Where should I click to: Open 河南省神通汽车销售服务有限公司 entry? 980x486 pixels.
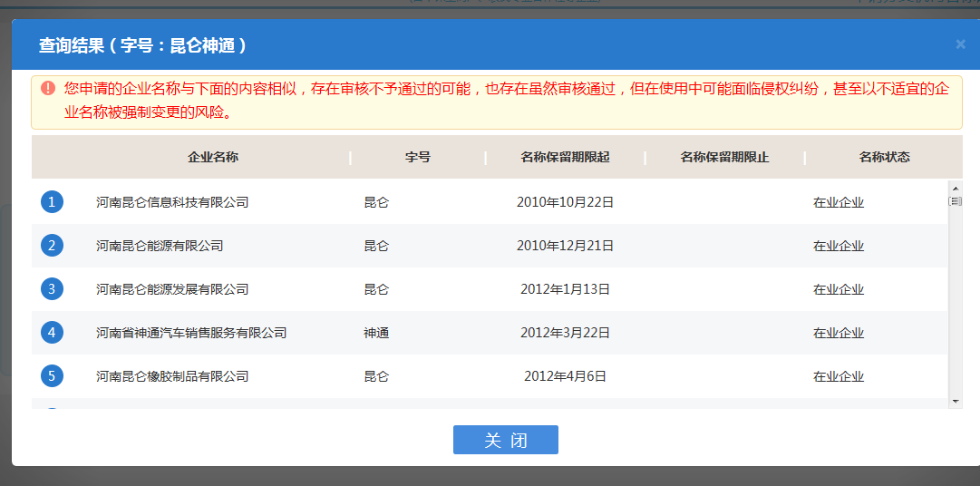pyautogui.click(x=191, y=333)
